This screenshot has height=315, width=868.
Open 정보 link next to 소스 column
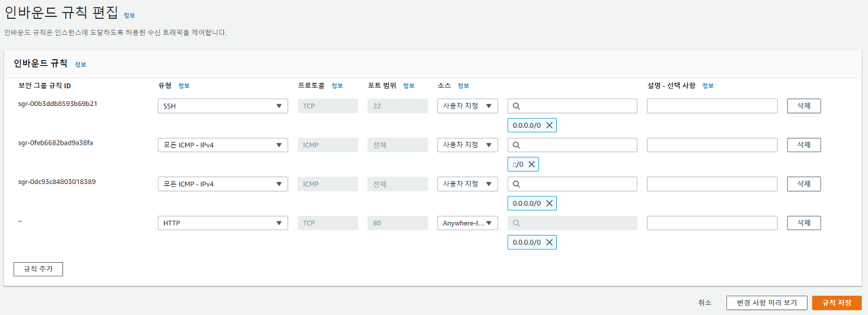463,86
